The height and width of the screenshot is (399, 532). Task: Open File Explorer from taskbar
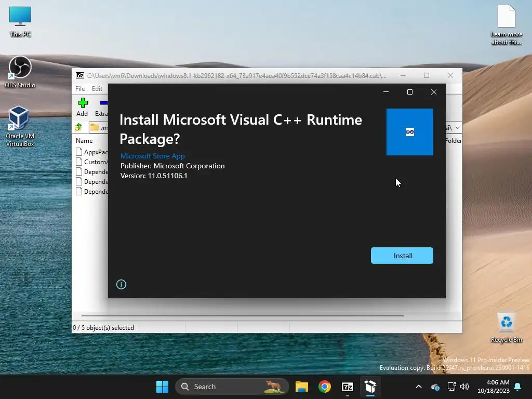tap(302, 387)
